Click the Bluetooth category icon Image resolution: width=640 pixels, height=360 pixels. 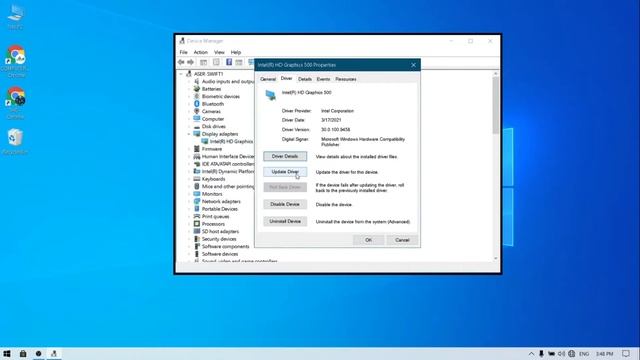[197, 104]
